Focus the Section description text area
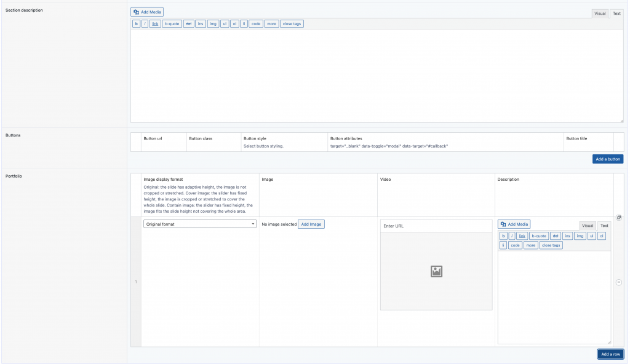Viewport: 630px width, 364px height. click(377, 76)
